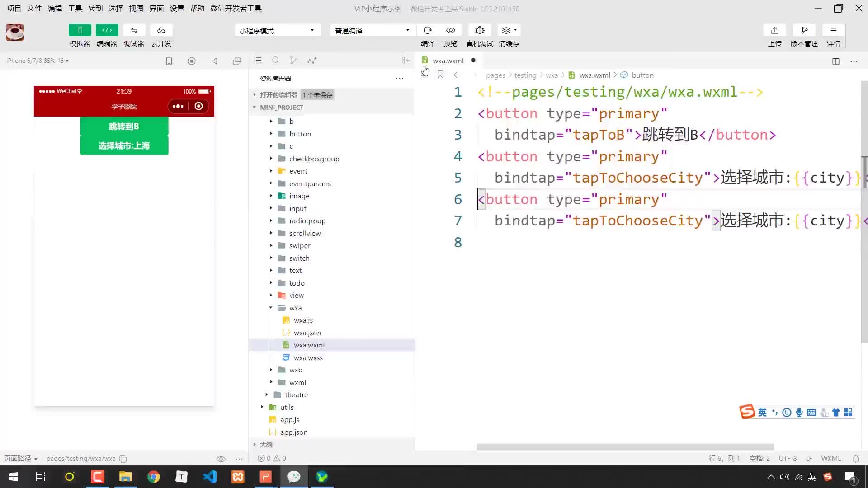The height and width of the screenshot is (488, 868).
Task: Click the search icon in sidebar
Action: coord(276,60)
